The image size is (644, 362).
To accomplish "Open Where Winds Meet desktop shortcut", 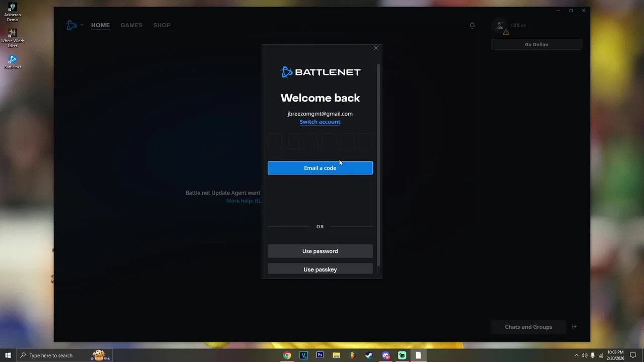I will pos(13,38).
